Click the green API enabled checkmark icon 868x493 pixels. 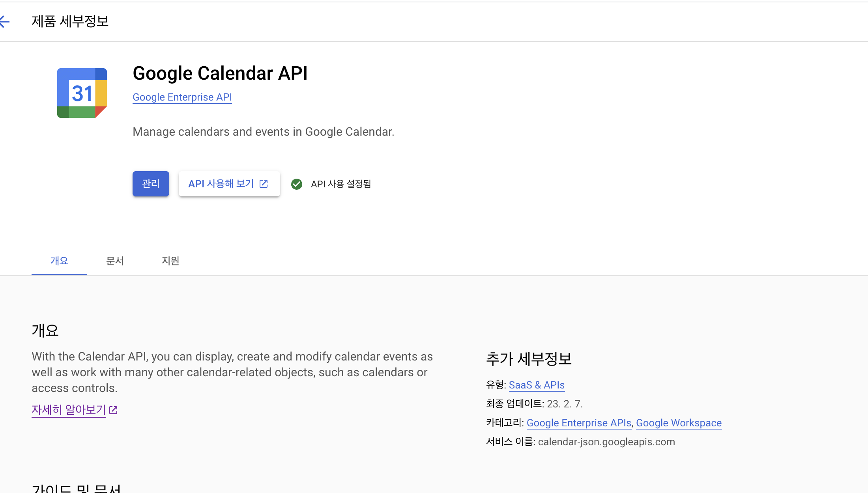(297, 184)
